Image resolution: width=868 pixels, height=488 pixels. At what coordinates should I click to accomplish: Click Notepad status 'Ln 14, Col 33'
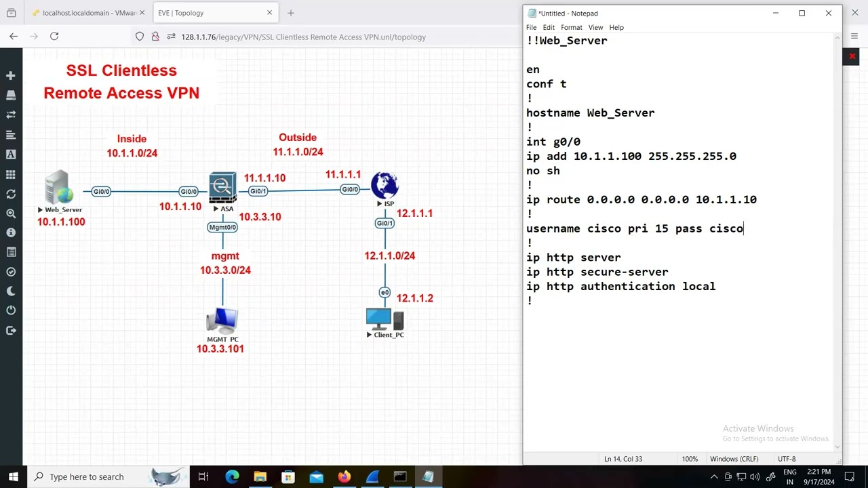coord(623,459)
